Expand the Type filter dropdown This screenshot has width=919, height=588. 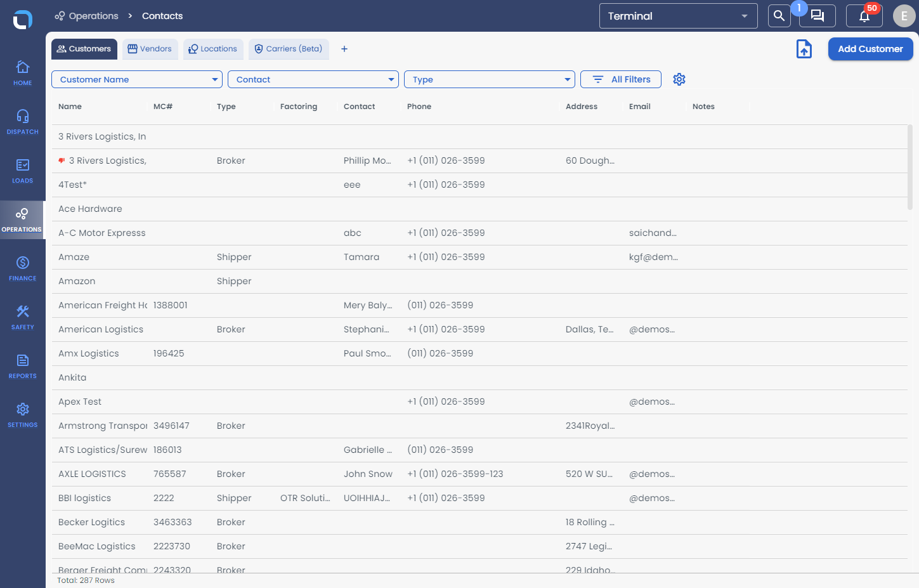click(x=490, y=79)
